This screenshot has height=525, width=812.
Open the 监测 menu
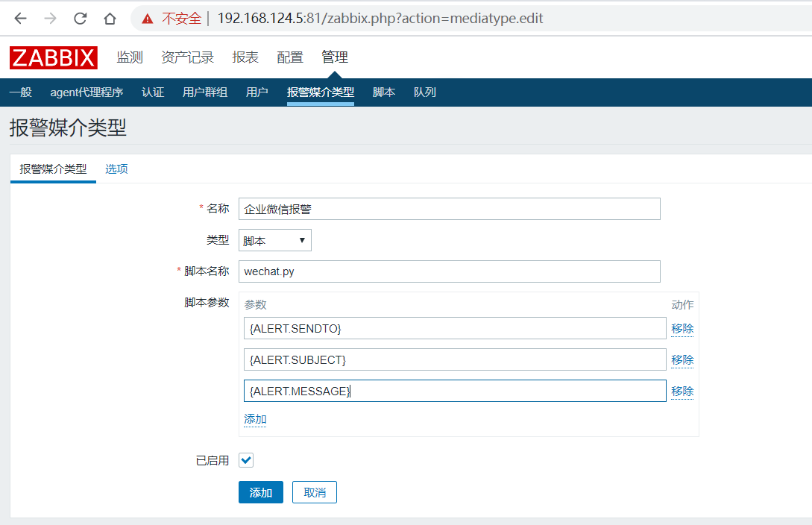130,57
